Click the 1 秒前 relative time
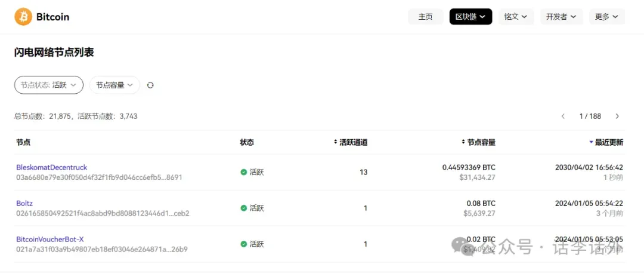 (613, 177)
